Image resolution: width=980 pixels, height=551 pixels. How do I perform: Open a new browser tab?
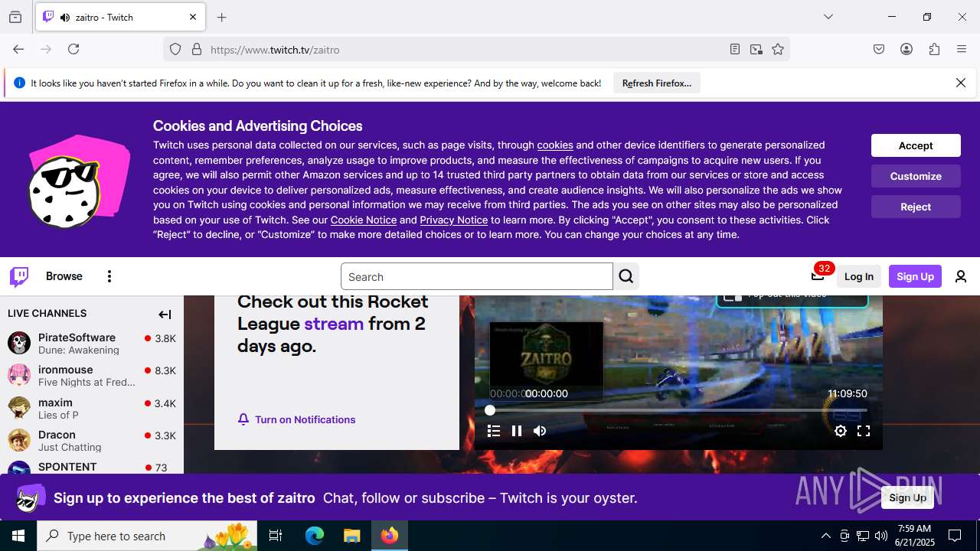click(222, 17)
